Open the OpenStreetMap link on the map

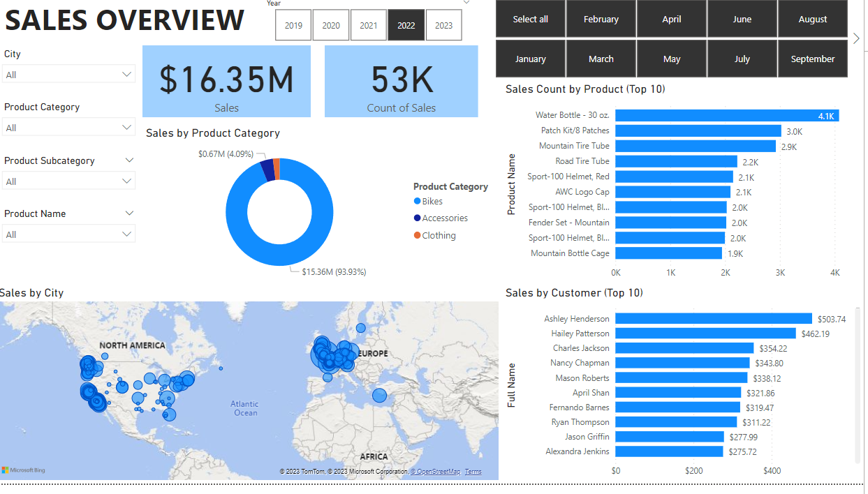[x=435, y=472]
